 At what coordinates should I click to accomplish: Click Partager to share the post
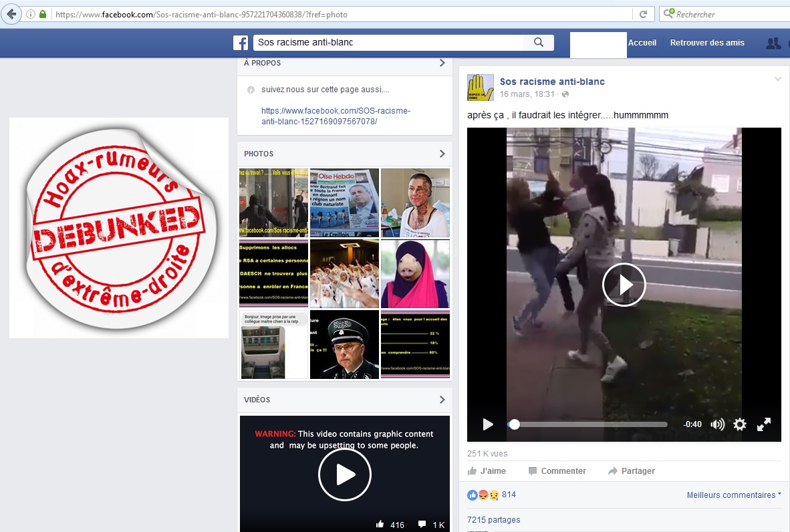[x=632, y=471]
